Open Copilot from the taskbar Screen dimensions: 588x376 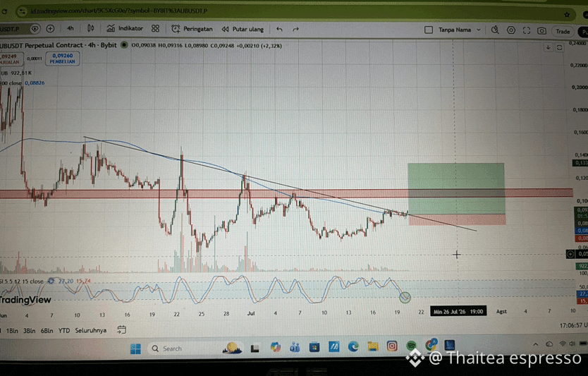point(276,347)
